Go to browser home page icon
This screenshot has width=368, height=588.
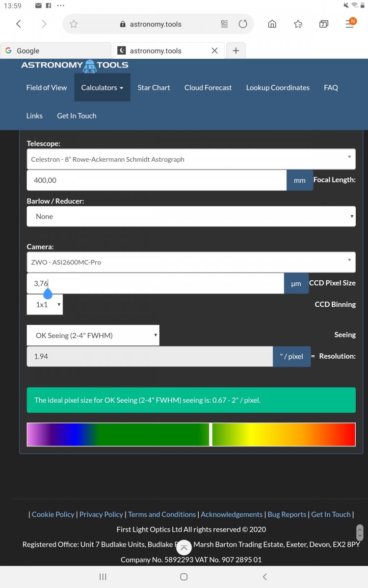[x=272, y=24]
